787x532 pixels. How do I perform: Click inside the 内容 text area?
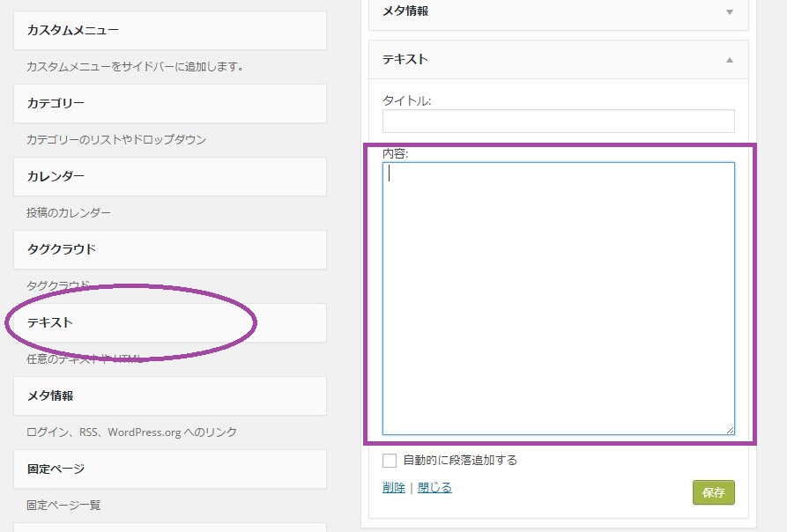pyautogui.click(x=558, y=298)
